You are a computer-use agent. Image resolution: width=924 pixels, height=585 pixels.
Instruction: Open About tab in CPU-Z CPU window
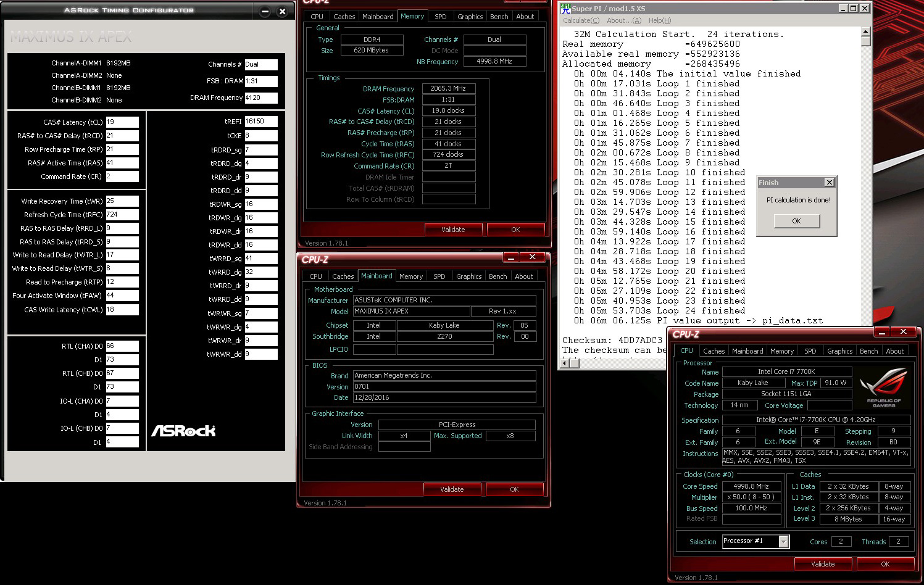point(895,351)
